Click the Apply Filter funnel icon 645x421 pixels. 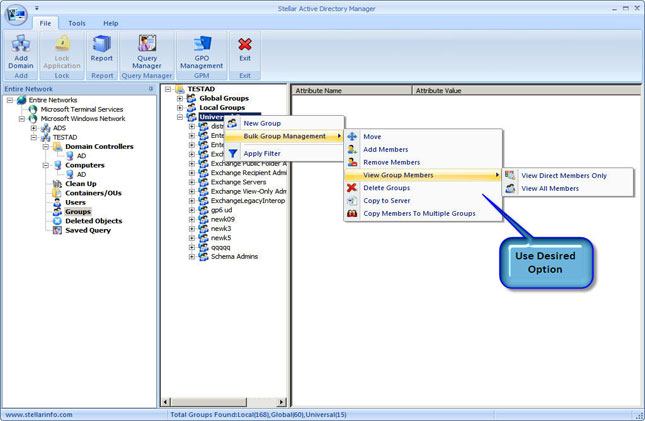pyautogui.click(x=232, y=153)
